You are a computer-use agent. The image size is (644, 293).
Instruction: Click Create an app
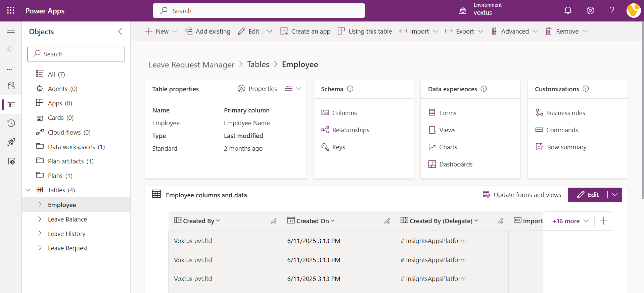tap(305, 31)
